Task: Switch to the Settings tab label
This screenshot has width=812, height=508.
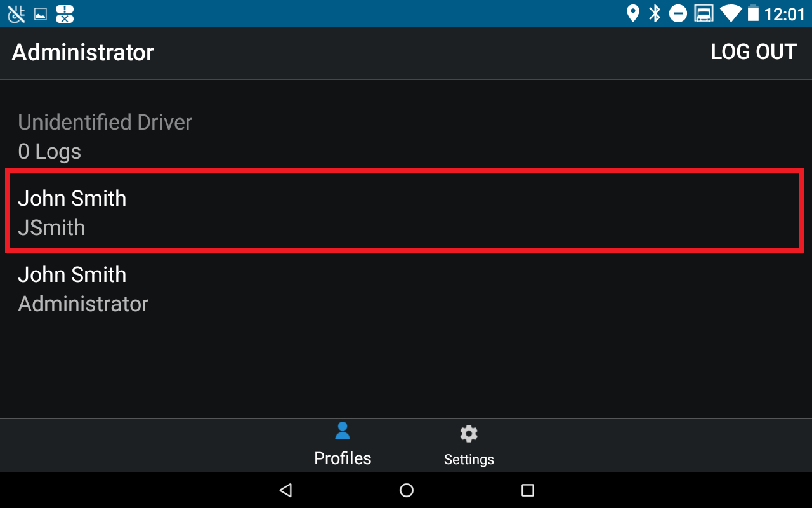Action: 469,459
